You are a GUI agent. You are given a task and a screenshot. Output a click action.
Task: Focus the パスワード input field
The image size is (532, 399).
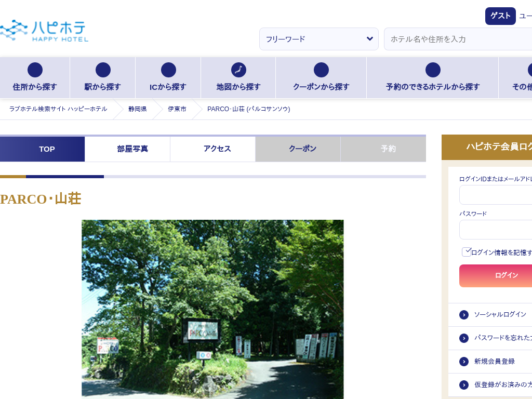(496, 230)
